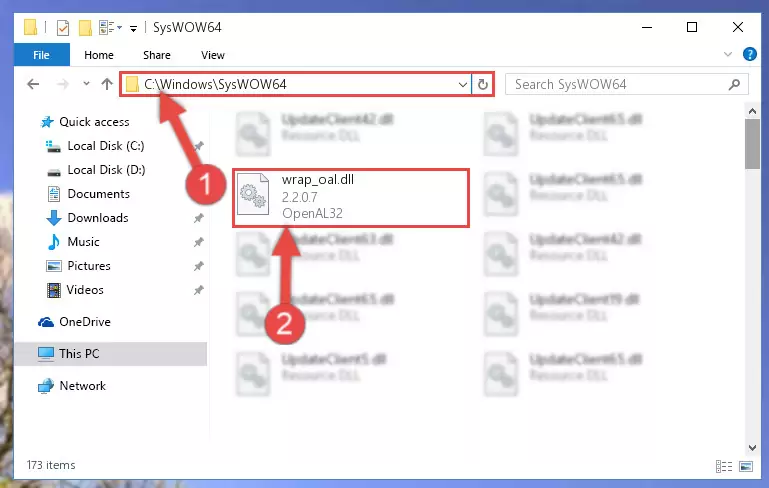Switch to the Share ribbon tab
This screenshot has height=488, width=769.
pos(157,55)
